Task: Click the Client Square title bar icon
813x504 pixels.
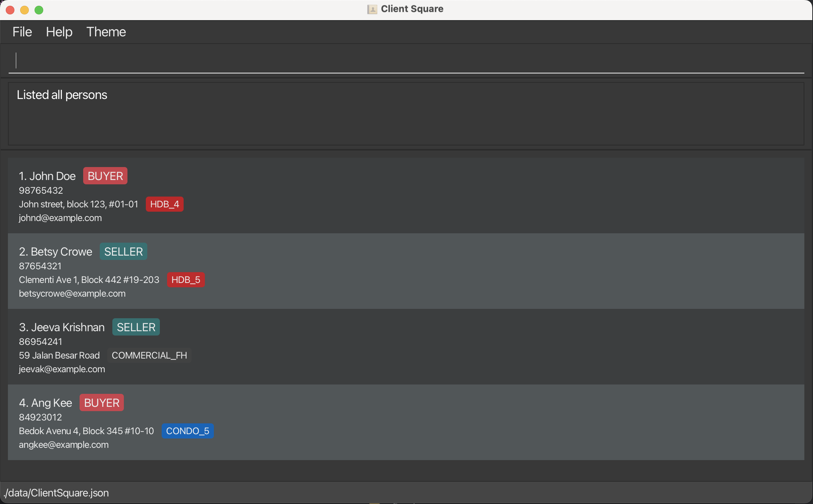Action: (372, 9)
